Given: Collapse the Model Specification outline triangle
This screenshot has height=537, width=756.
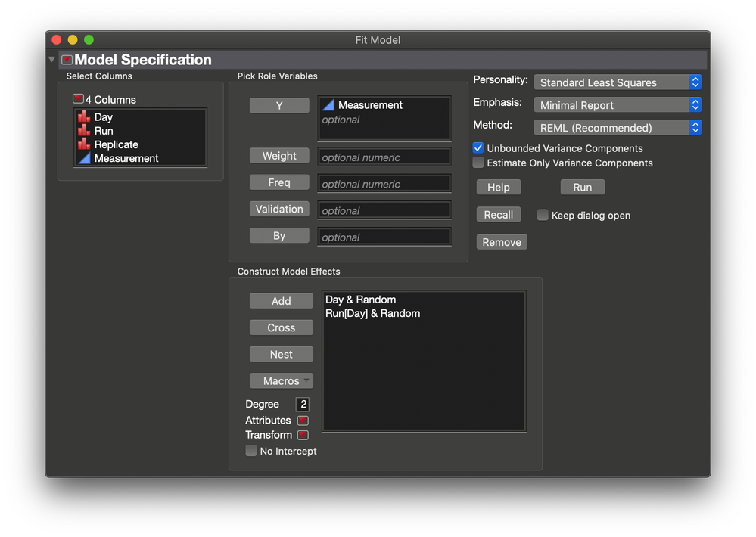Looking at the screenshot, I should click(51, 59).
